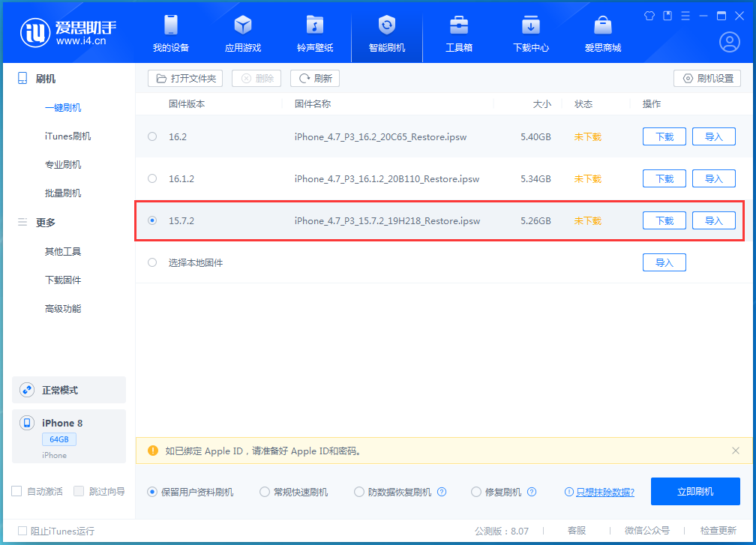Enable 跳过向导 checkbox
The width and height of the screenshot is (756, 545).
[x=79, y=491]
